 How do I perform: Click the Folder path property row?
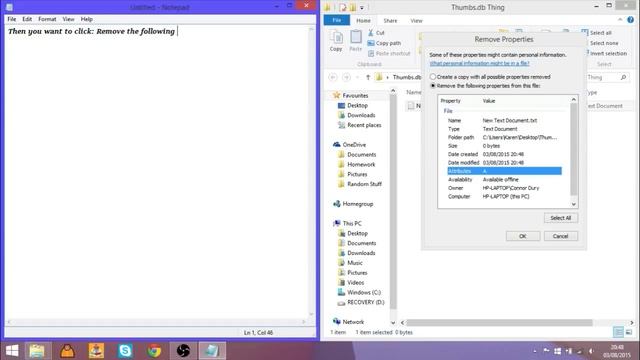pos(504,138)
